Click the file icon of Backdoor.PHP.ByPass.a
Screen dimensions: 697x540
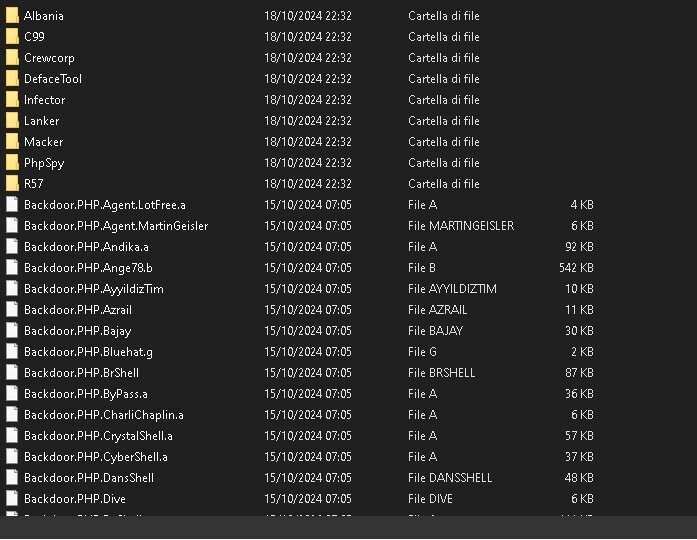tap(12, 394)
